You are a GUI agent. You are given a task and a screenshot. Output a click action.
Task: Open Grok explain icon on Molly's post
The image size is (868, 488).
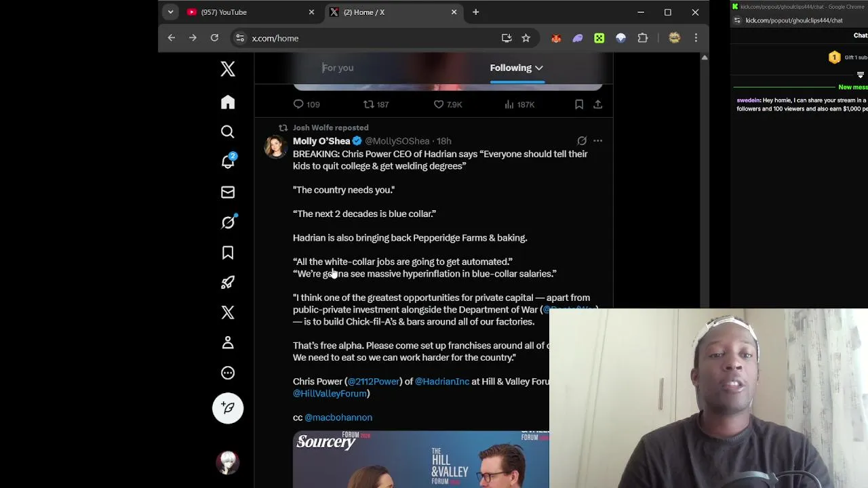[582, 141]
